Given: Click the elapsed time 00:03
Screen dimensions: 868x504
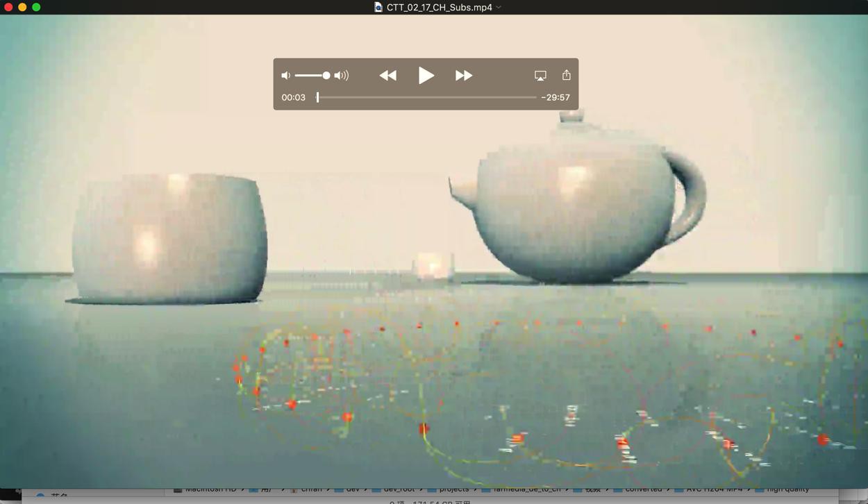Looking at the screenshot, I should 293,98.
